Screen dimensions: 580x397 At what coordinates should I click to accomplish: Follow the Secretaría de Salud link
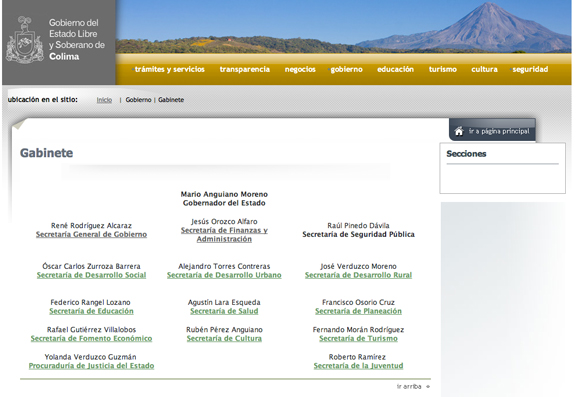(224, 311)
